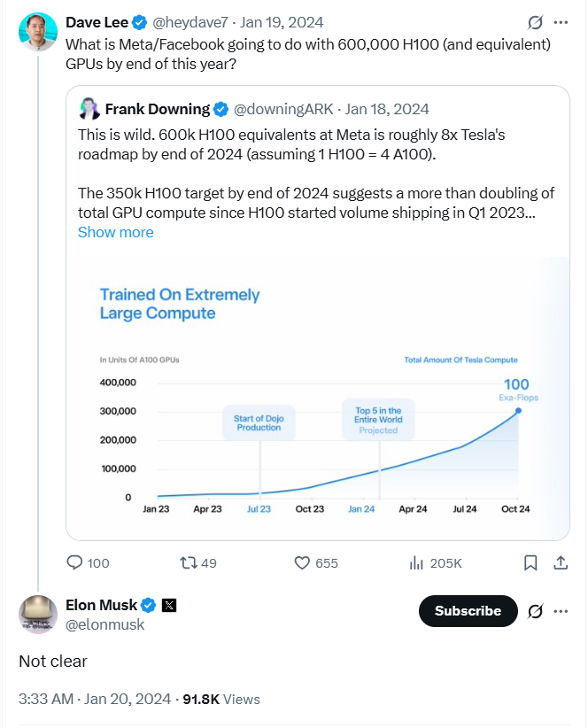This screenshot has height=728, width=588.
Task: Subscribe to Elon Musk
Action: click(468, 611)
